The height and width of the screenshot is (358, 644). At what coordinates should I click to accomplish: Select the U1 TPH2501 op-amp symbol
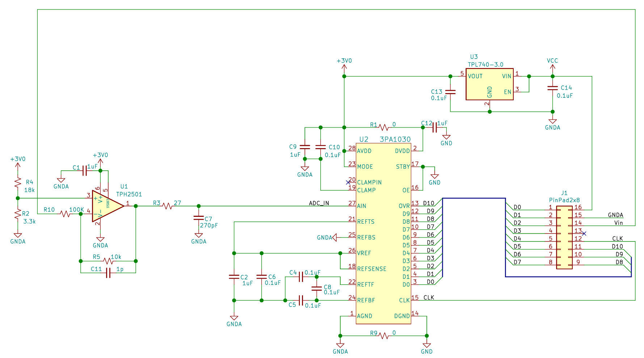108,206
